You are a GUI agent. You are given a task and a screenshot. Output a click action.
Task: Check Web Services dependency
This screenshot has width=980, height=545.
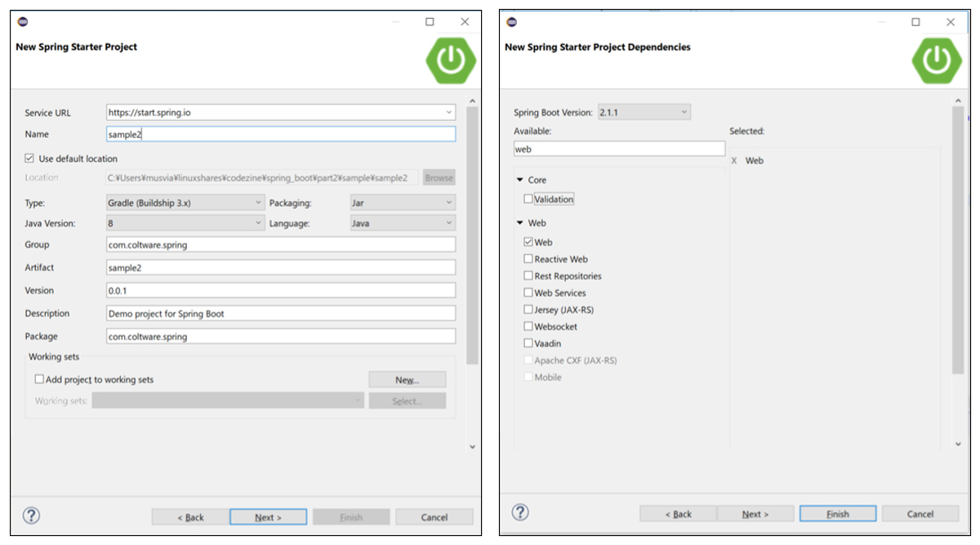tap(528, 293)
